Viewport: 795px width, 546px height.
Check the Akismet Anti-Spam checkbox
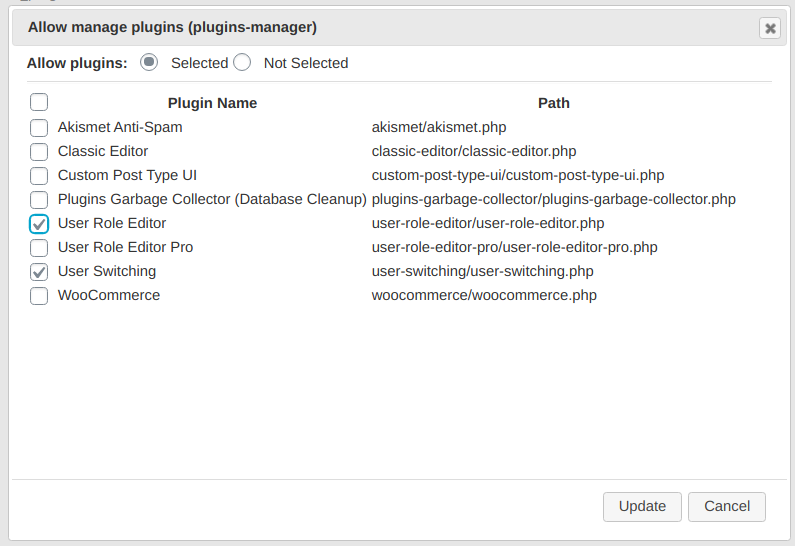tap(39, 128)
